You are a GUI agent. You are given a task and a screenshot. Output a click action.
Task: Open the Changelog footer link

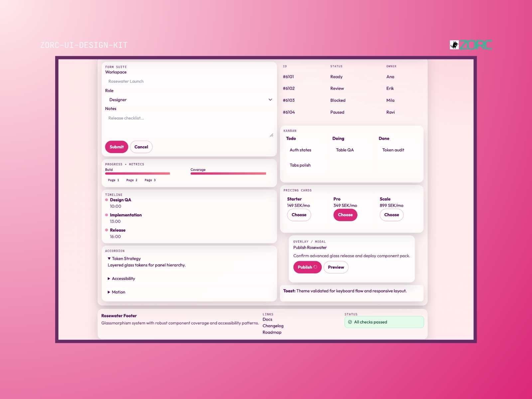pos(273,326)
